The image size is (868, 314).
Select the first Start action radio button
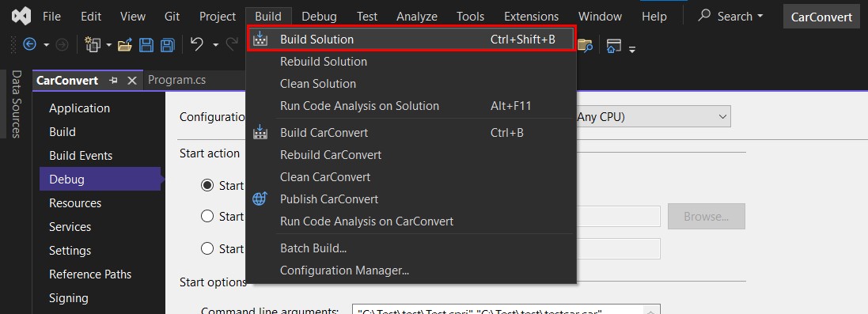coord(207,185)
